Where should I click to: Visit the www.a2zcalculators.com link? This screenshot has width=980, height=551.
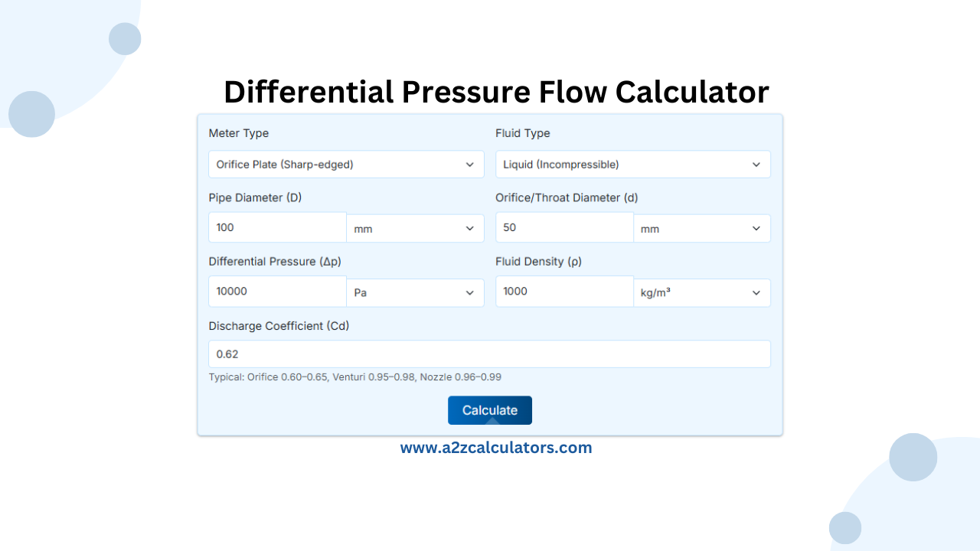coord(496,447)
